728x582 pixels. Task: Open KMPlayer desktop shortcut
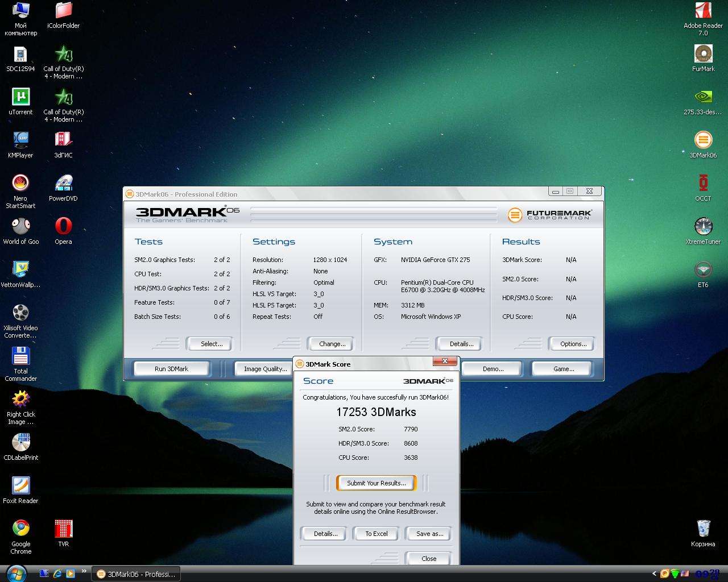20,145
